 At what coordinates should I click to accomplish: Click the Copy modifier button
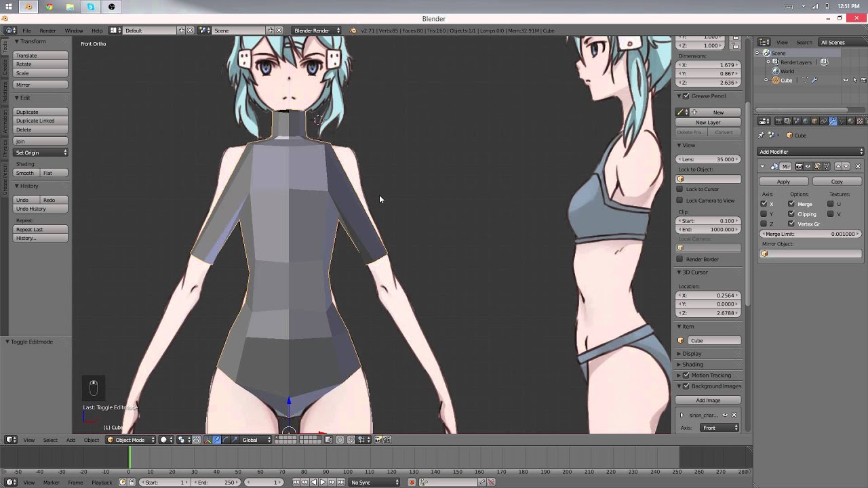pos(837,182)
